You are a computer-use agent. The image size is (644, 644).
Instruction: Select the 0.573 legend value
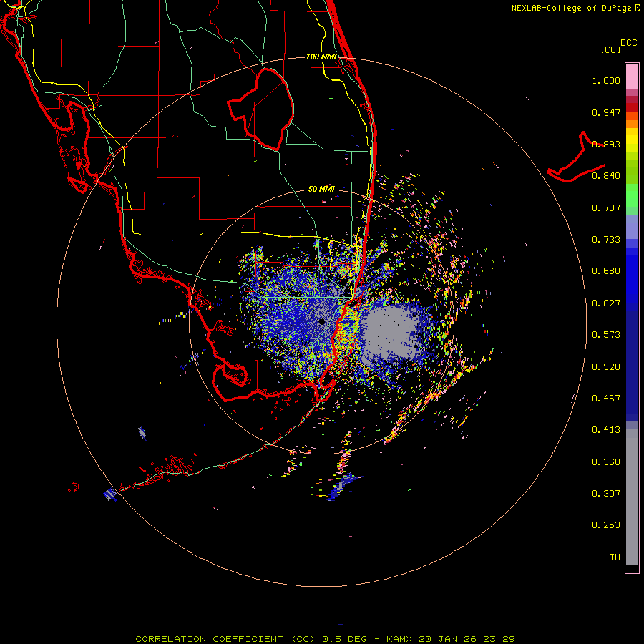click(x=606, y=335)
